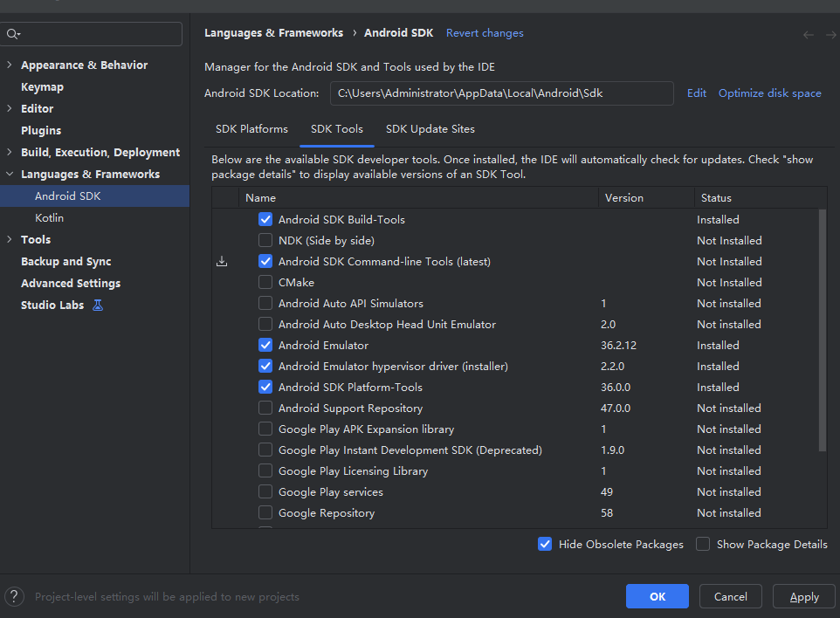Uncheck Hide Obsolete Packages
The height and width of the screenshot is (618, 840).
click(x=545, y=544)
